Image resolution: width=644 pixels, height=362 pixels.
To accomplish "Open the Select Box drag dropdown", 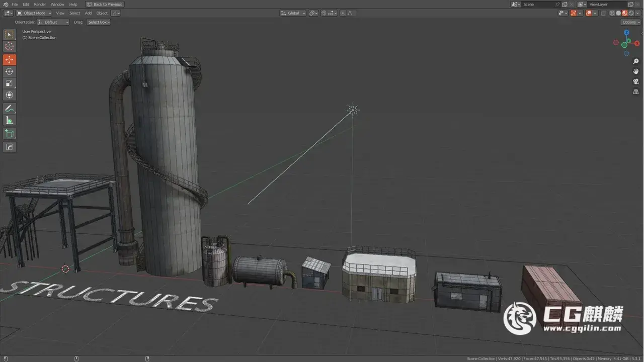I will (x=99, y=22).
